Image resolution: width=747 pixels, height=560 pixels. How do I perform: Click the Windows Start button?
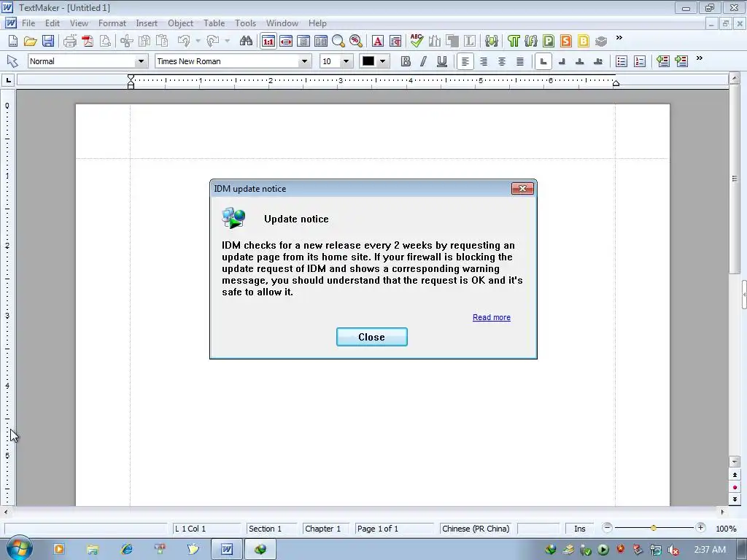(x=20, y=549)
